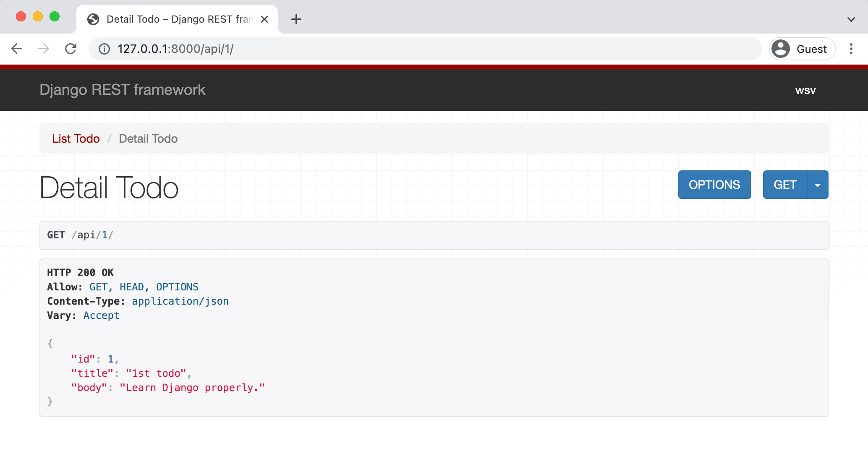Close the Detail Todo tab
Image resolution: width=868 pixels, height=449 pixels.
coord(264,19)
